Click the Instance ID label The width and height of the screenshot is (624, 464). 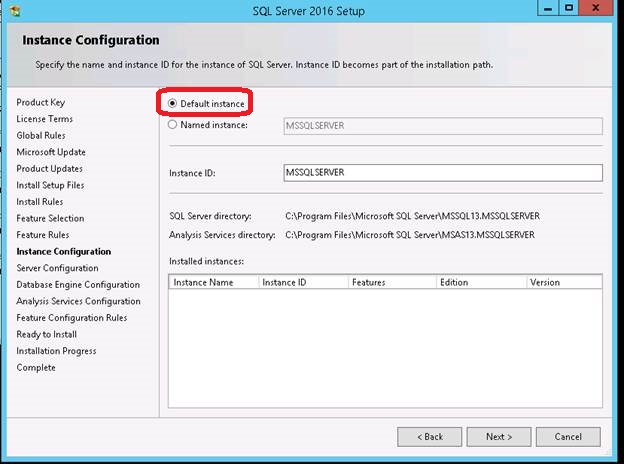[x=192, y=173]
